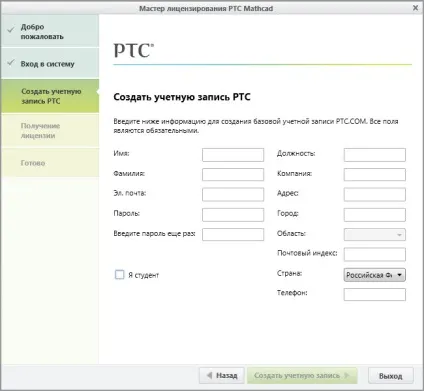424x391 pixels.
Task: Click the 'Эл. почта:' label
Action: point(130,193)
